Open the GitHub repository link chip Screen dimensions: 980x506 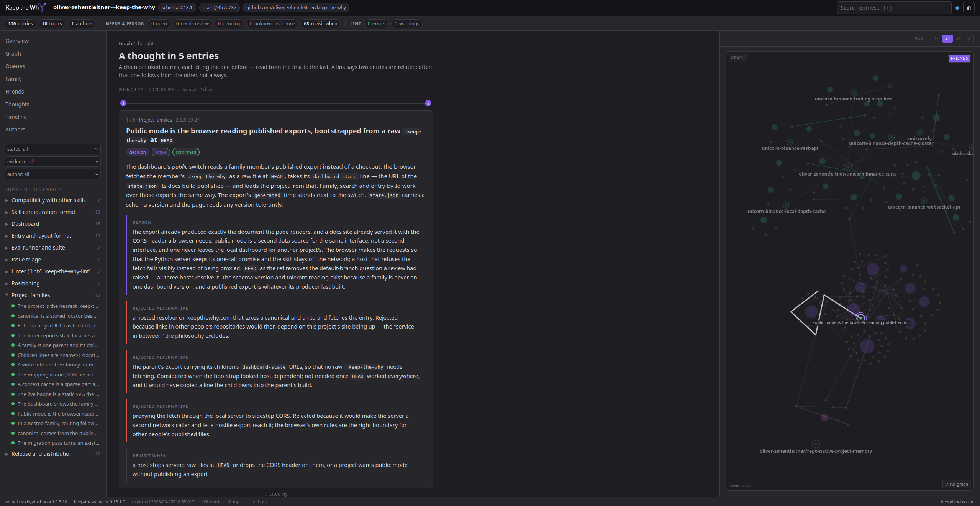296,8
